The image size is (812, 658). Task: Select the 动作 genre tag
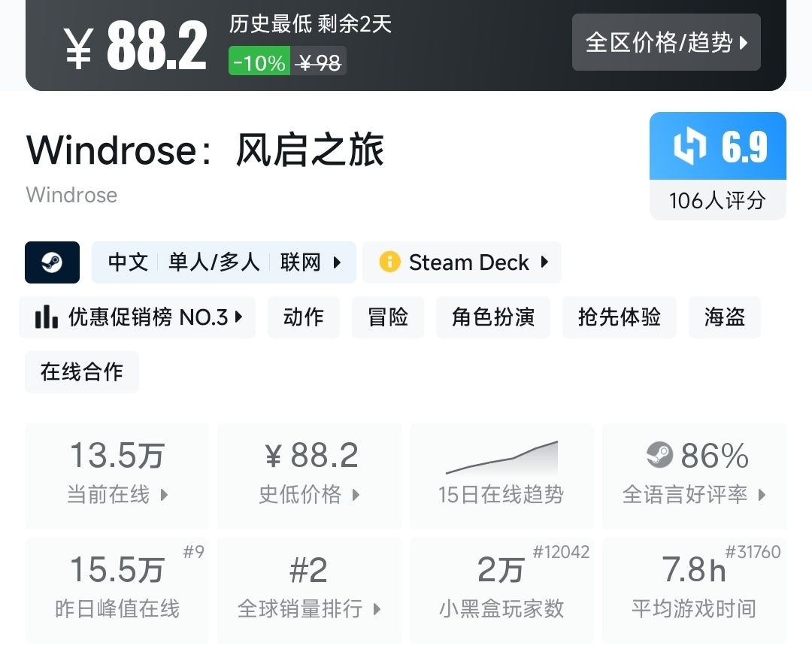pos(303,317)
